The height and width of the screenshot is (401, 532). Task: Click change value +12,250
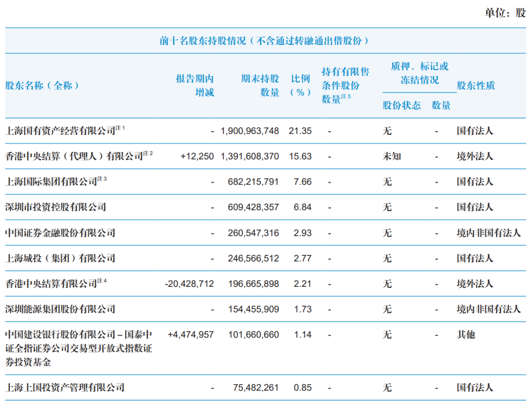pyautogui.click(x=197, y=156)
